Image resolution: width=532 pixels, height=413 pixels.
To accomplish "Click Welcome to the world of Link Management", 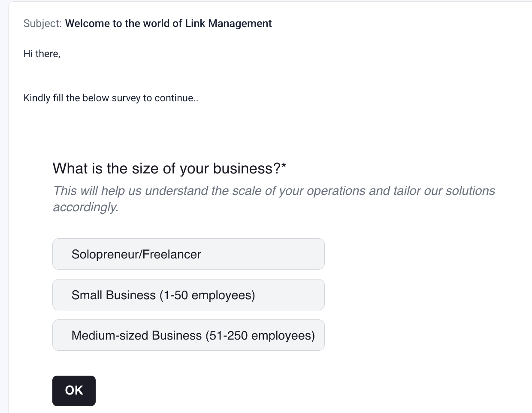I will point(169,23).
